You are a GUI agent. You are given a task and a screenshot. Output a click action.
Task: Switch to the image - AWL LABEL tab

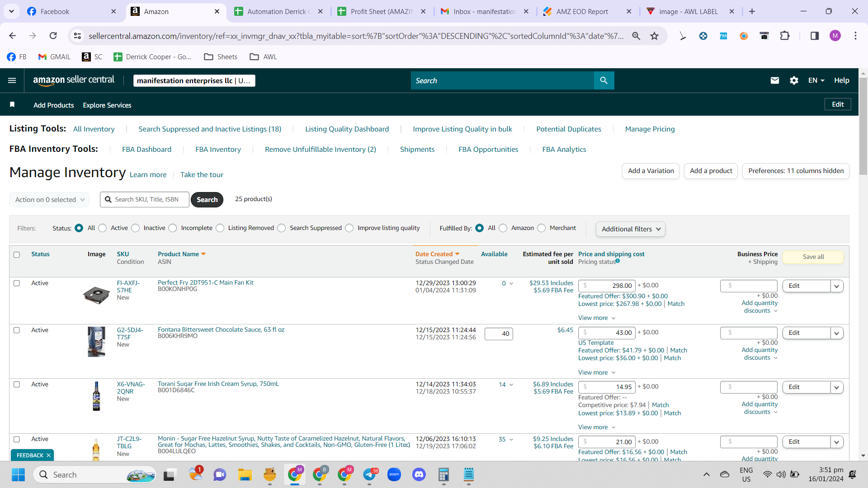click(691, 12)
